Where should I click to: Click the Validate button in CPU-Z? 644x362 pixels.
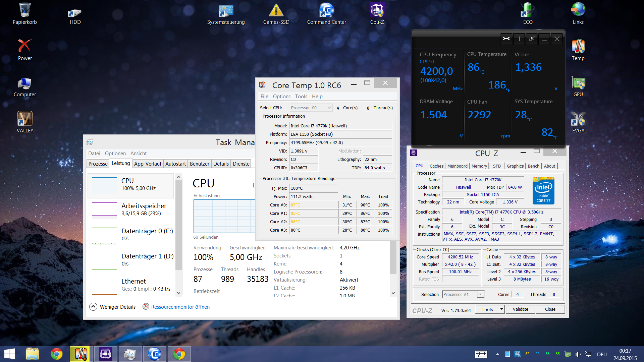pos(520,309)
